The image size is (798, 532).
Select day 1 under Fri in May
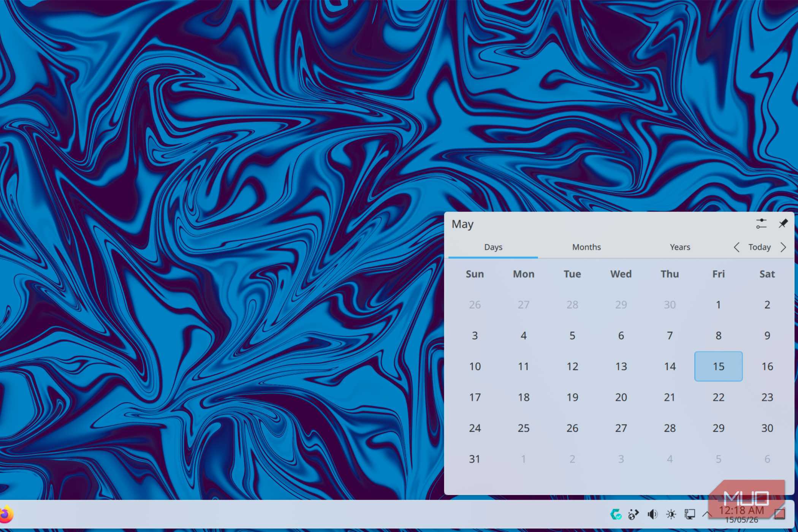pos(718,305)
